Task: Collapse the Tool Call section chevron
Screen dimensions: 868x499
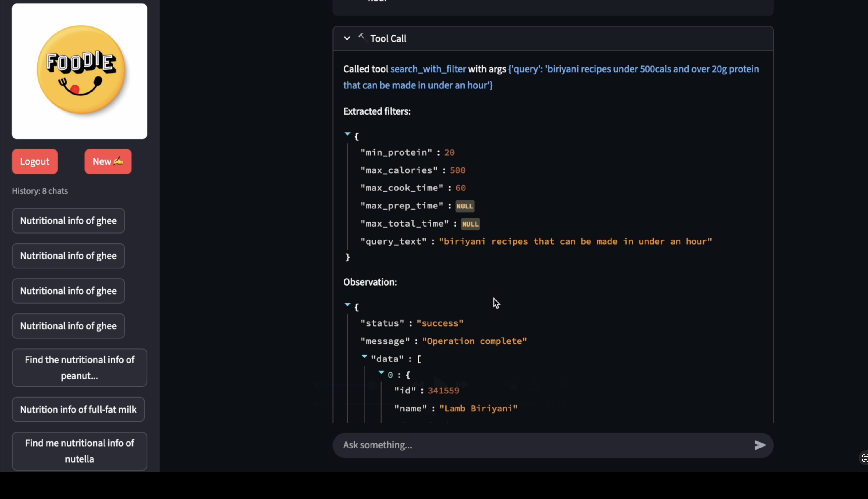Action: click(347, 38)
